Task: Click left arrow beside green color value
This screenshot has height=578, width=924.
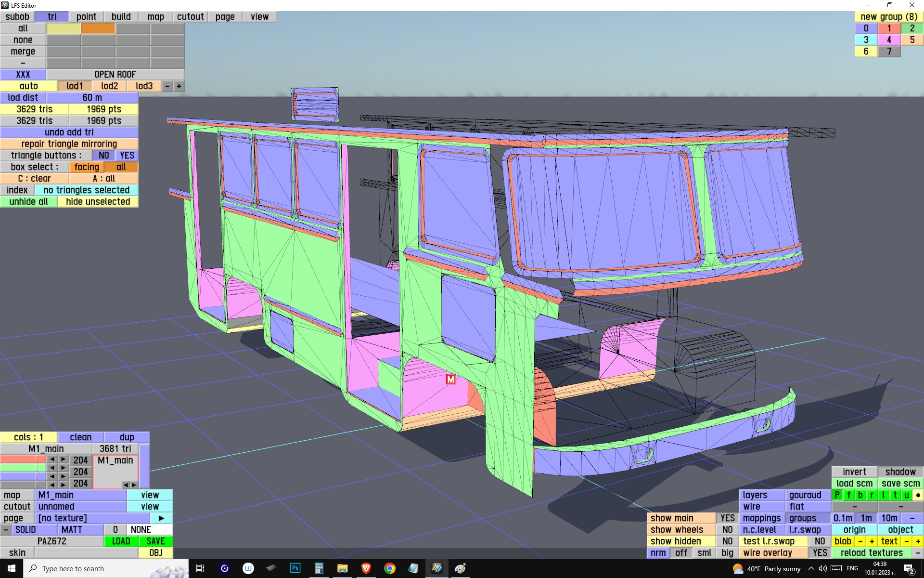Action: (x=52, y=468)
